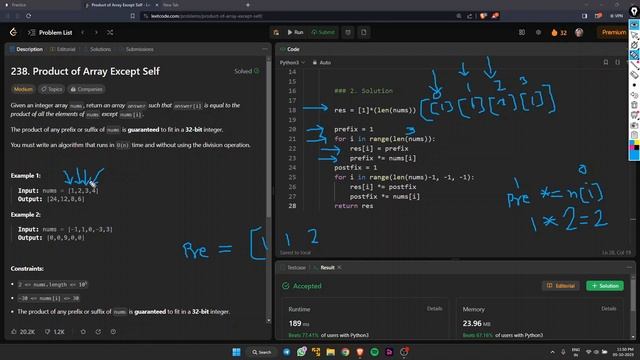This screenshot has height=360, width=640.
Task: Pick a random problem with shuffle icon
Action: tap(110, 32)
